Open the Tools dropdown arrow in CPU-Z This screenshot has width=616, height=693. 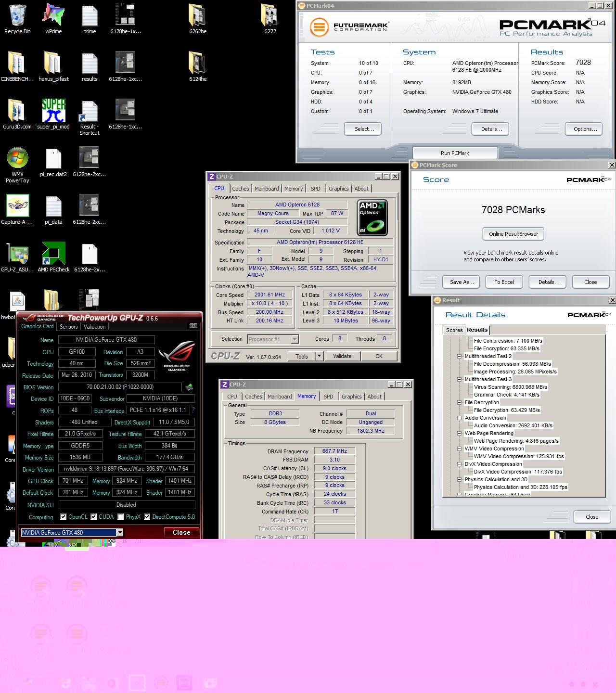(319, 356)
